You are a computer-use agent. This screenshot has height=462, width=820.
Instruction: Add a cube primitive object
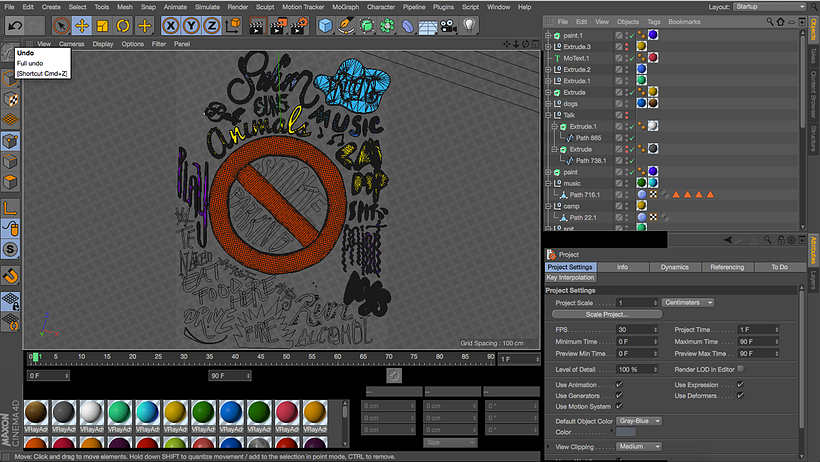pos(325,25)
